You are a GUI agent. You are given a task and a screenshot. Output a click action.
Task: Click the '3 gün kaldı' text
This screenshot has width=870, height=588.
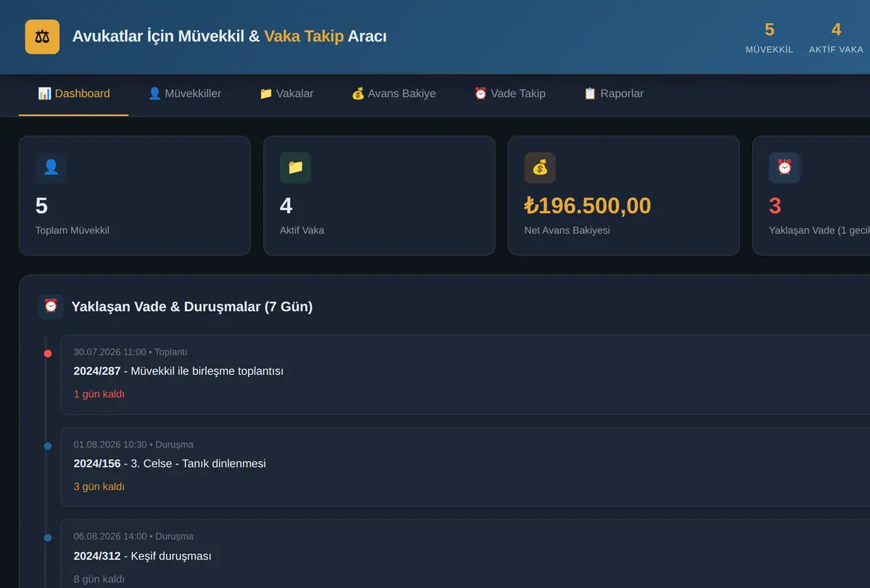tap(99, 486)
